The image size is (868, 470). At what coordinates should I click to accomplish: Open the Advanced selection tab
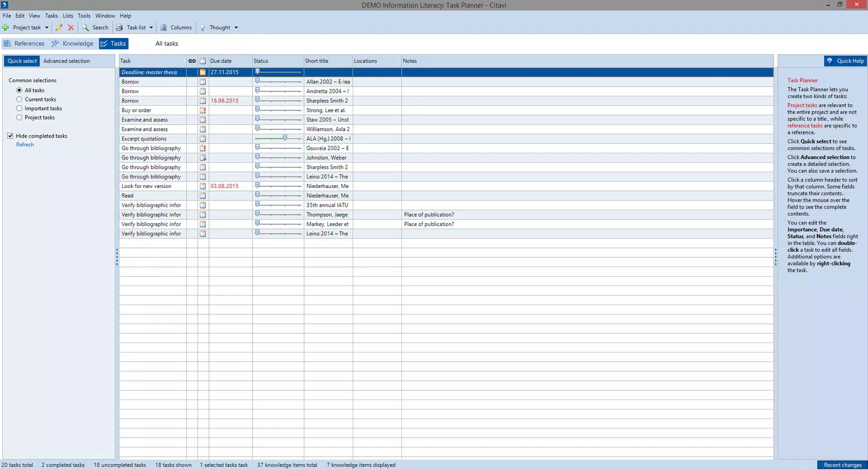[x=66, y=61]
